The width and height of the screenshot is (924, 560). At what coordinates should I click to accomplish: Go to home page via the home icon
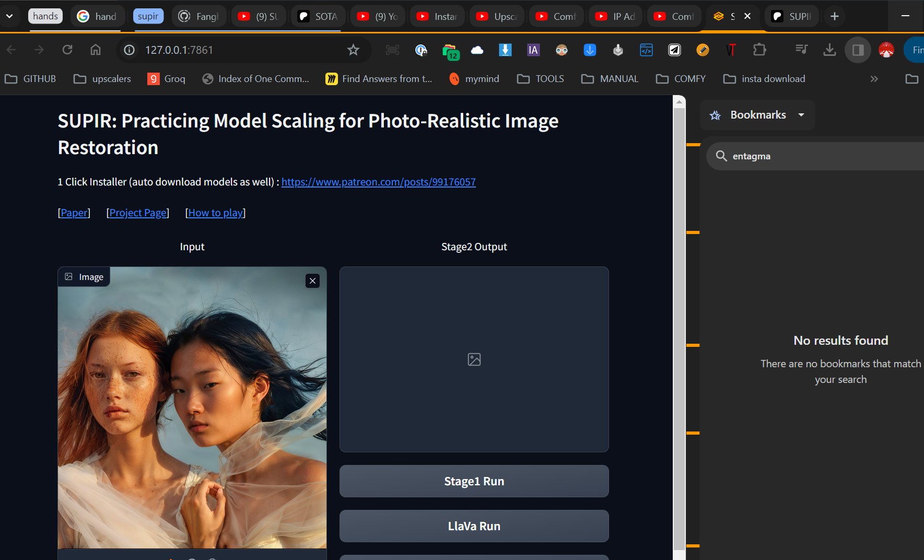tap(96, 50)
